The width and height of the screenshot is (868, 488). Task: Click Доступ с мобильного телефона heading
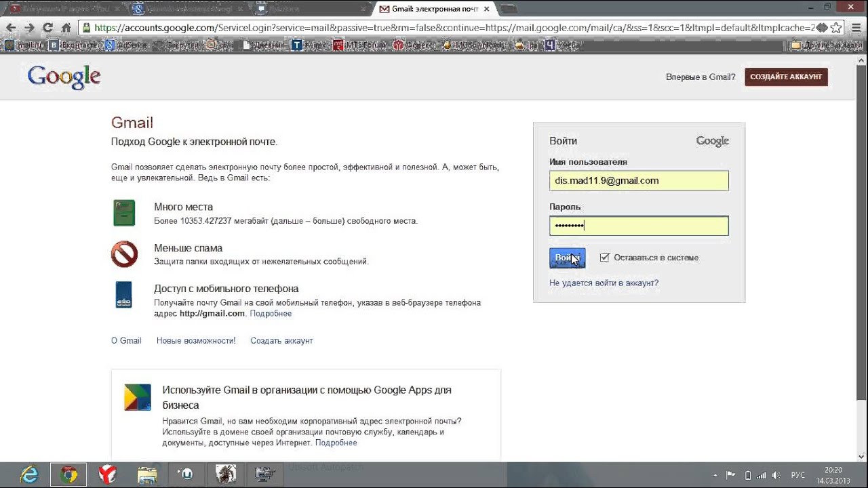click(226, 289)
